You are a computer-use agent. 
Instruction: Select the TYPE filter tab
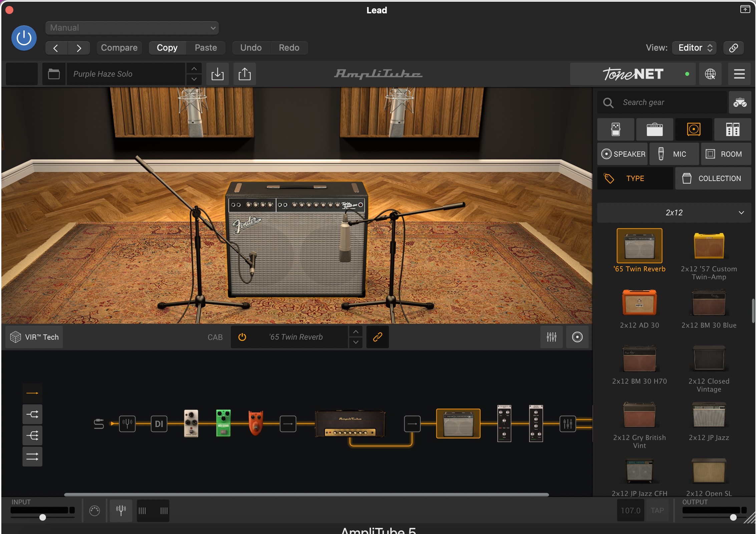635,178
